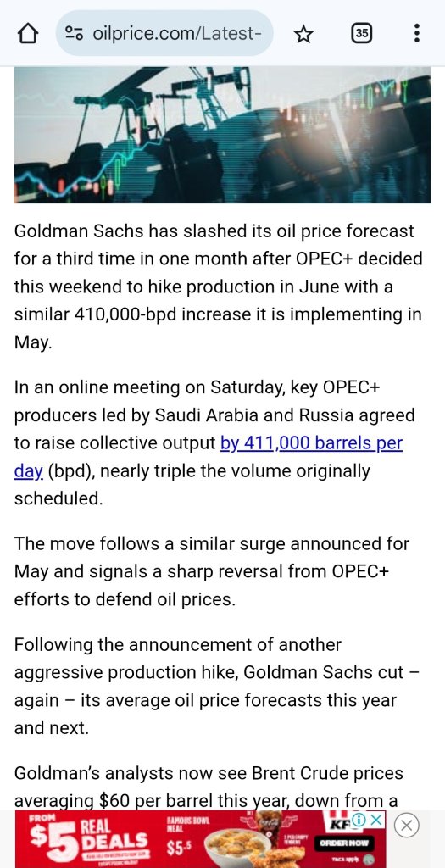Image resolution: width=445 pixels, height=868 pixels.
Task: Click the 'Following the announcement' paragraph
Action: [217, 687]
